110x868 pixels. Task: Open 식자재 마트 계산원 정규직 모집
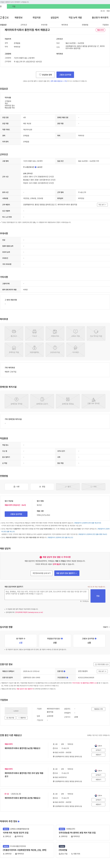(x=16, y=833)
